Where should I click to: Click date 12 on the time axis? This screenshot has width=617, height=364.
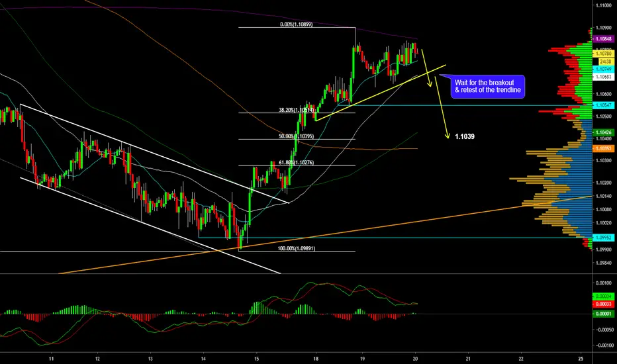pyautogui.click(x=97, y=359)
